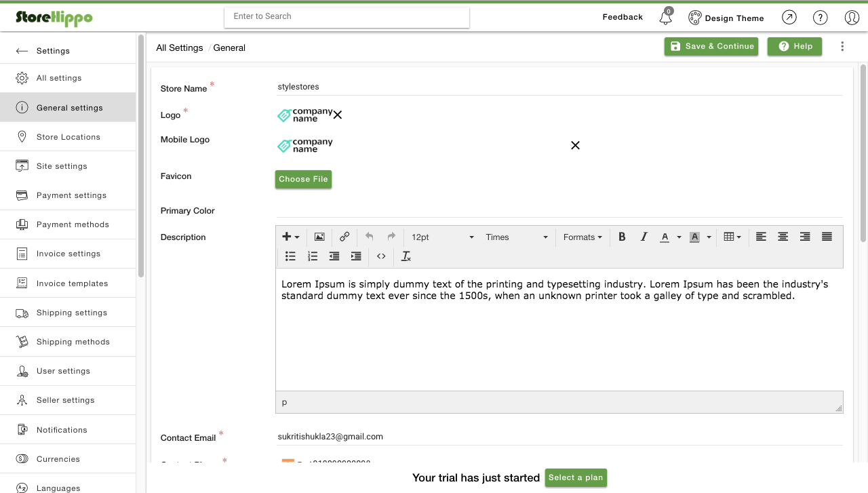Apply background highlight color

pos(694,237)
